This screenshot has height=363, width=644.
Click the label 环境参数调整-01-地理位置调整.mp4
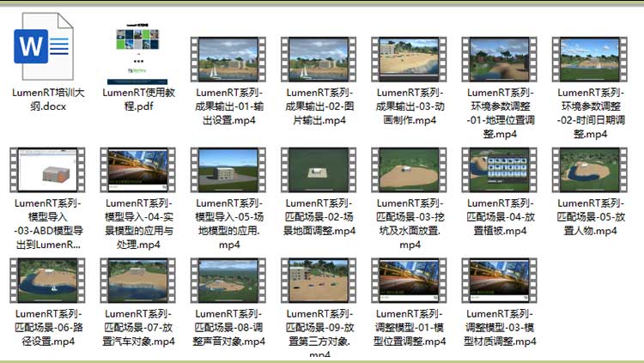pos(501,113)
